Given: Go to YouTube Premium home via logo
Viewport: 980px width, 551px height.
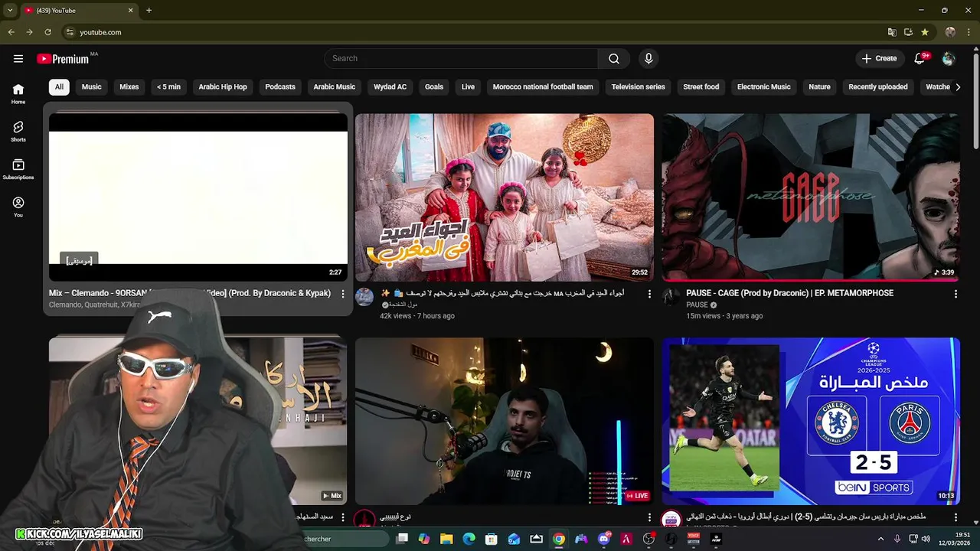Looking at the screenshot, I should 63,59.
